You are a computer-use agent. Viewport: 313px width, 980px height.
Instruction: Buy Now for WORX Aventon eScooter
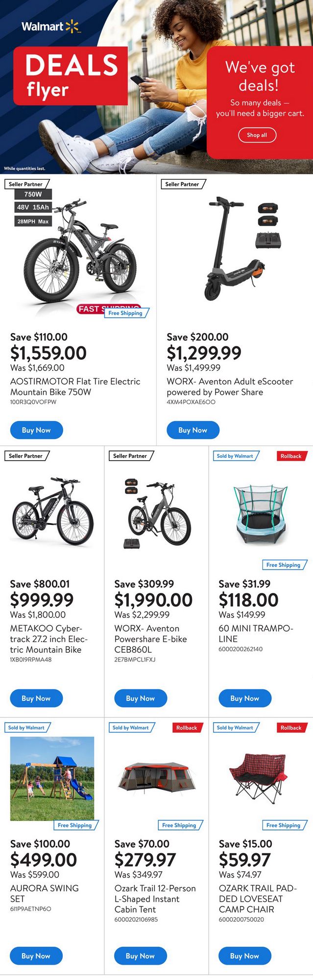[193, 430]
